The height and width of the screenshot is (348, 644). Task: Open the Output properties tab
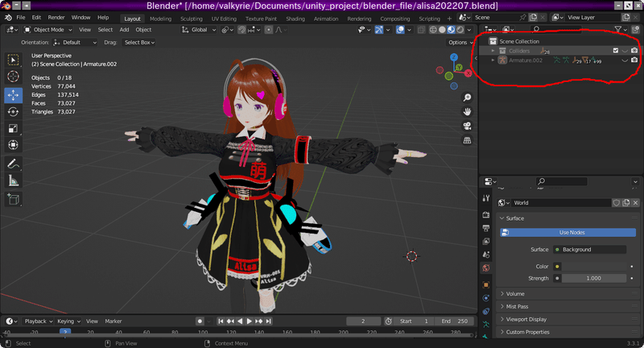click(486, 228)
